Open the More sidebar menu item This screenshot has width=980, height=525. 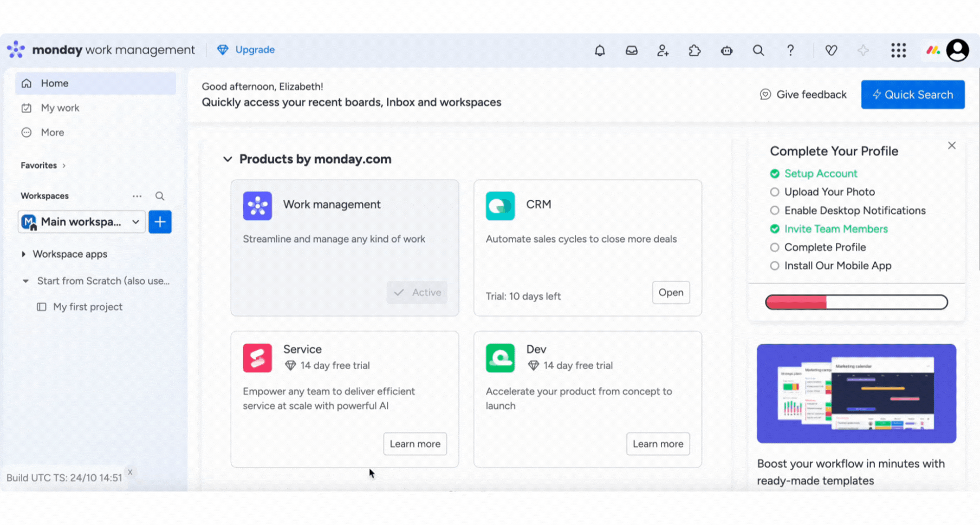tap(52, 133)
